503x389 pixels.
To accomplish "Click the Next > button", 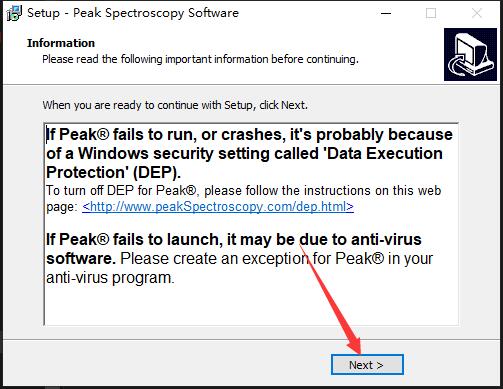I will [367, 365].
